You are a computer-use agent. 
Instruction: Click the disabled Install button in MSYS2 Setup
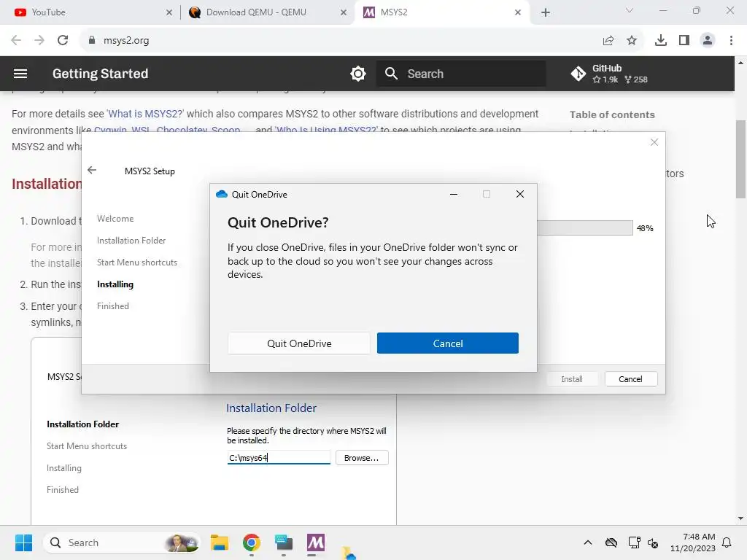(x=572, y=379)
